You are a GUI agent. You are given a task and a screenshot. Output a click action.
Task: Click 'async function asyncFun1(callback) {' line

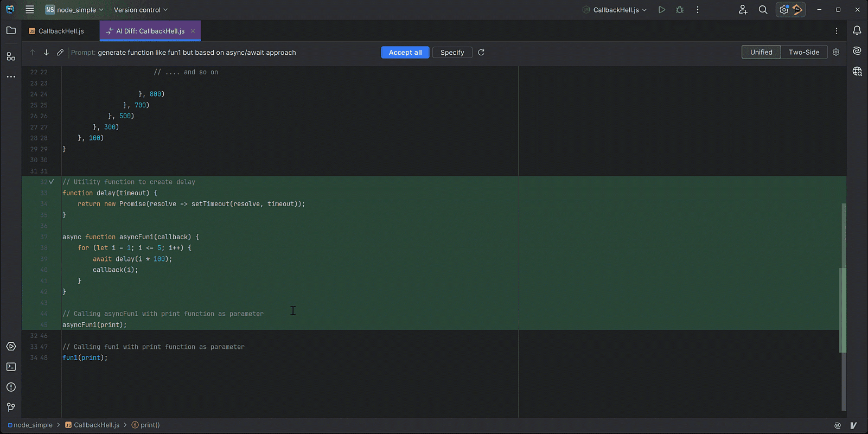131,237
